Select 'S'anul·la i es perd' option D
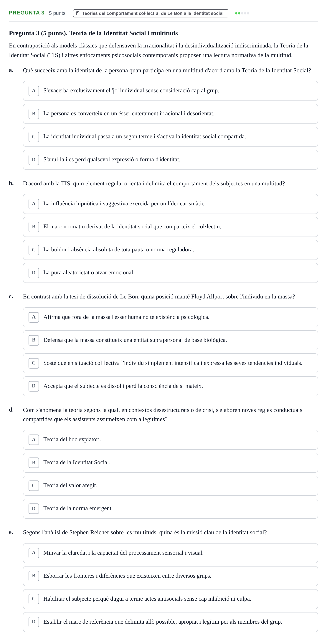This screenshot has height=644, width=327. [x=170, y=160]
